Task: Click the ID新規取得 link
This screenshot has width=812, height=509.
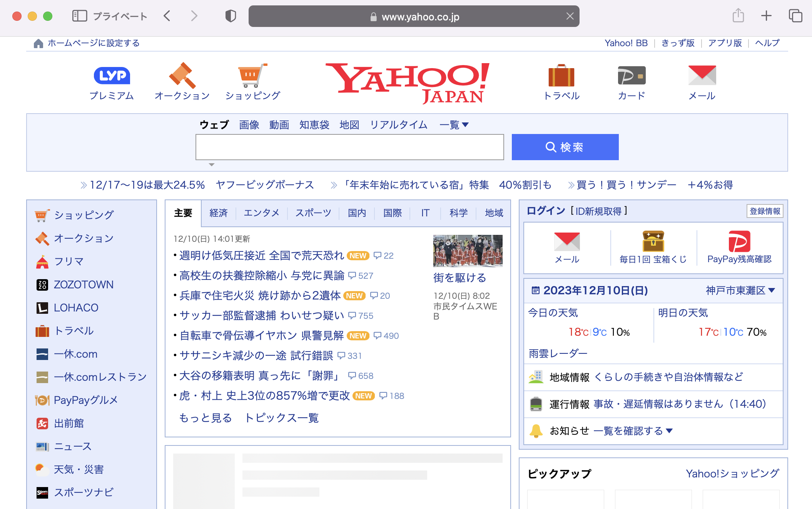Action: tap(598, 211)
